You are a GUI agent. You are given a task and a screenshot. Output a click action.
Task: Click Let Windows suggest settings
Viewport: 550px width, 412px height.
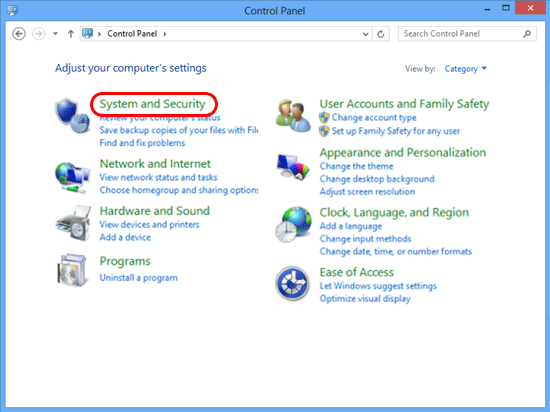378,286
